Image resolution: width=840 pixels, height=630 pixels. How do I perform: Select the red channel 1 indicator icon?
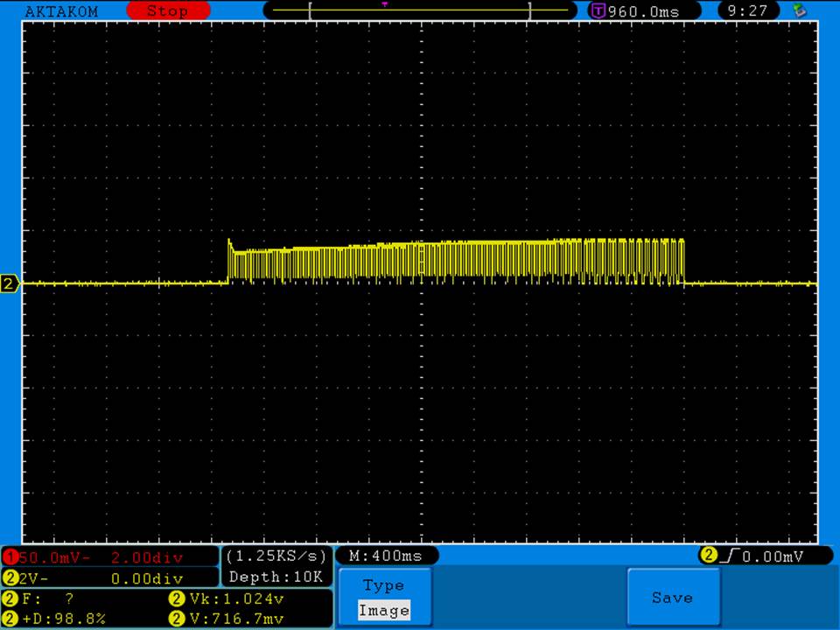10,557
